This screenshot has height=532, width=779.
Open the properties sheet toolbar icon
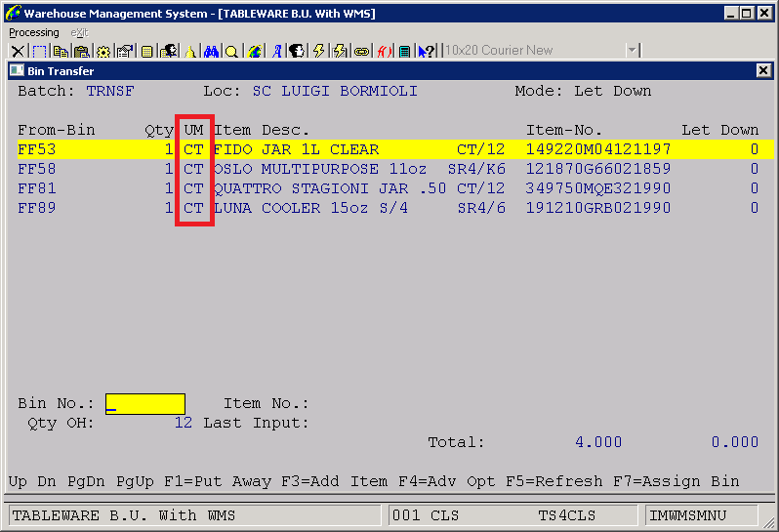pyautogui.click(x=125, y=51)
